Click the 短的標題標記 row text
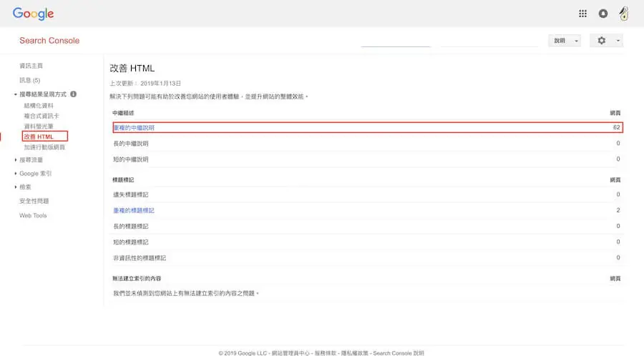Screen dimensions: 644x356 [131, 242]
